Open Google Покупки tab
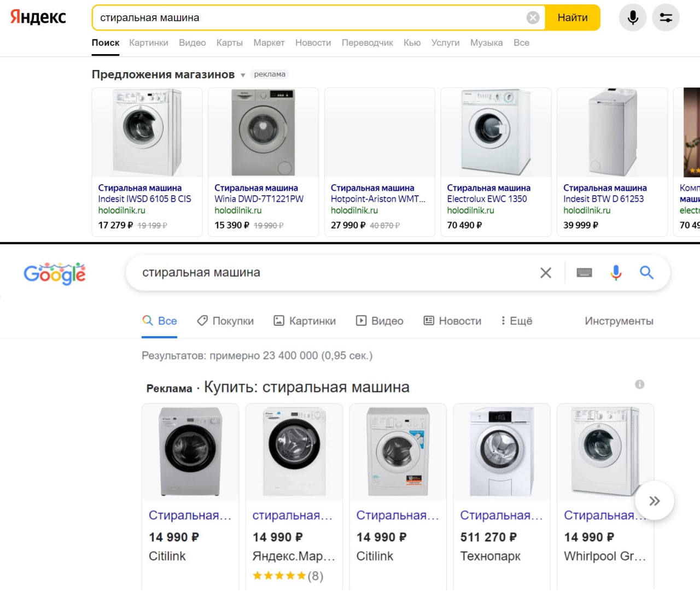Image resolution: width=700 pixels, height=598 pixels. point(225,321)
